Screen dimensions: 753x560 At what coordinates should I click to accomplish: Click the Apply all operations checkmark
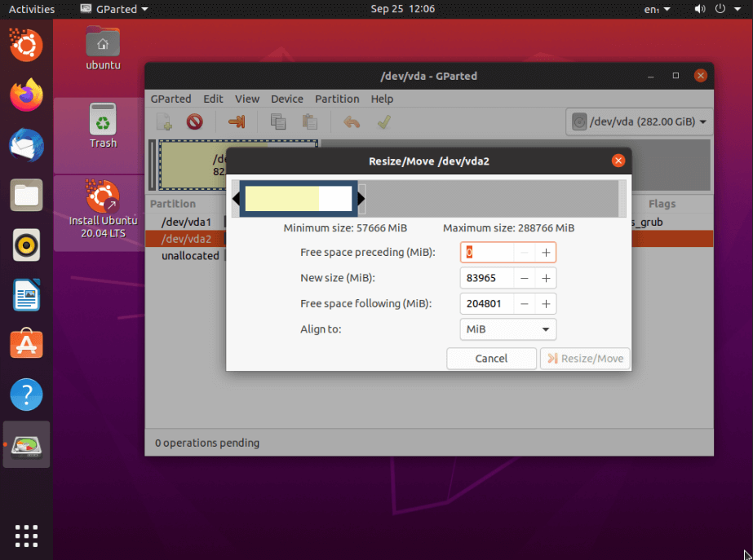383,122
